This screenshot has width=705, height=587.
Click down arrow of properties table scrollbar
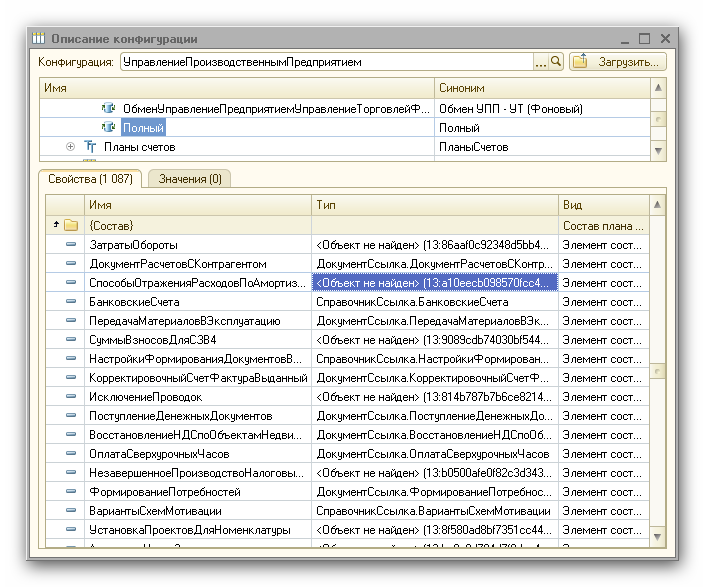[657, 537]
